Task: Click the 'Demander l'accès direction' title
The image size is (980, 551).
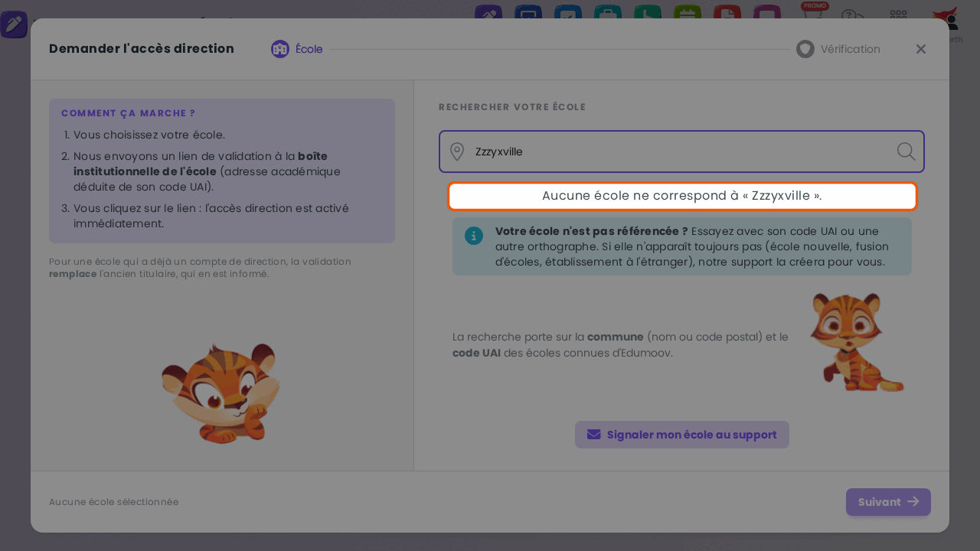Action: click(142, 49)
